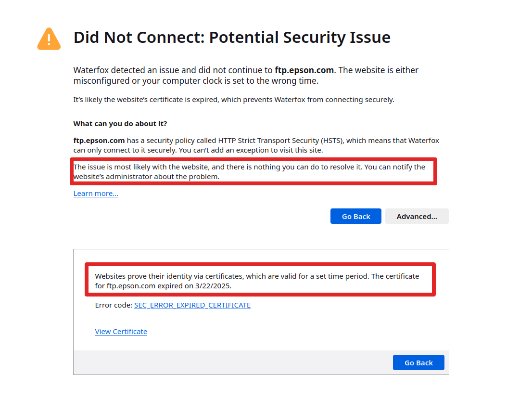Click the sentence about the certificate likely expired
The width and height of the screenshot is (532, 413).
click(234, 100)
